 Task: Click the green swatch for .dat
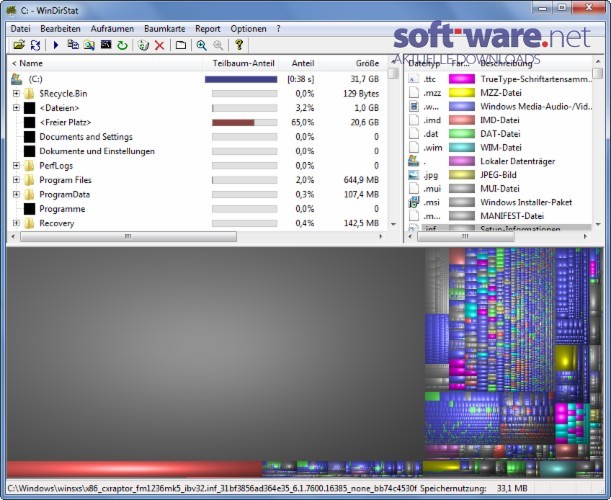(462, 134)
